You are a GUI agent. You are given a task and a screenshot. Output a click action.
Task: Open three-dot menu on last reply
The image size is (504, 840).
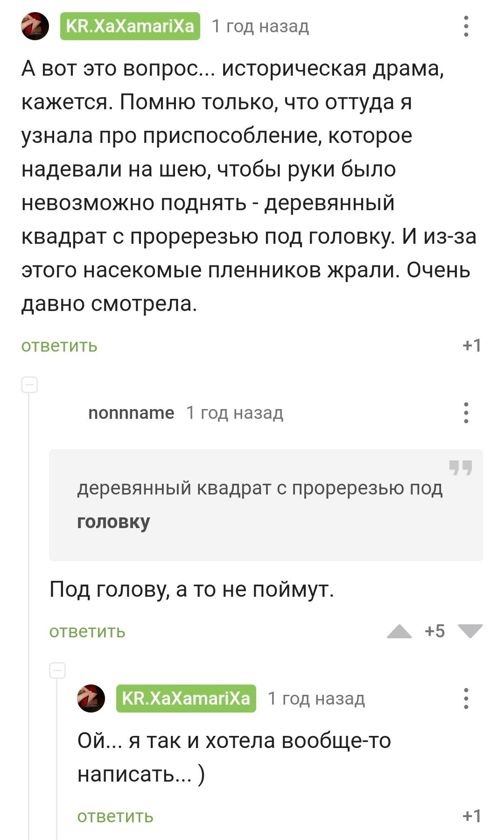coord(466,699)
